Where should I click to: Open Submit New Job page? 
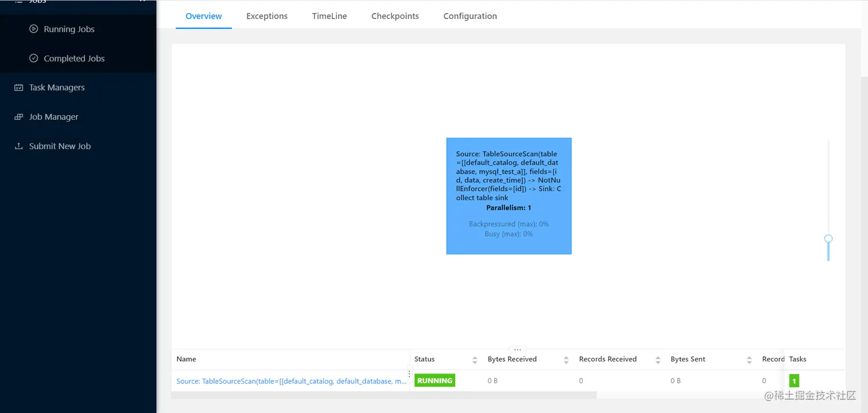pyautogui.click(x=60, y=146)
